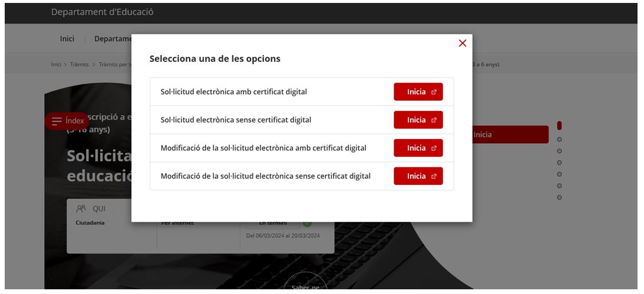Click the Departament d'Educació header title

coord(103,12)
